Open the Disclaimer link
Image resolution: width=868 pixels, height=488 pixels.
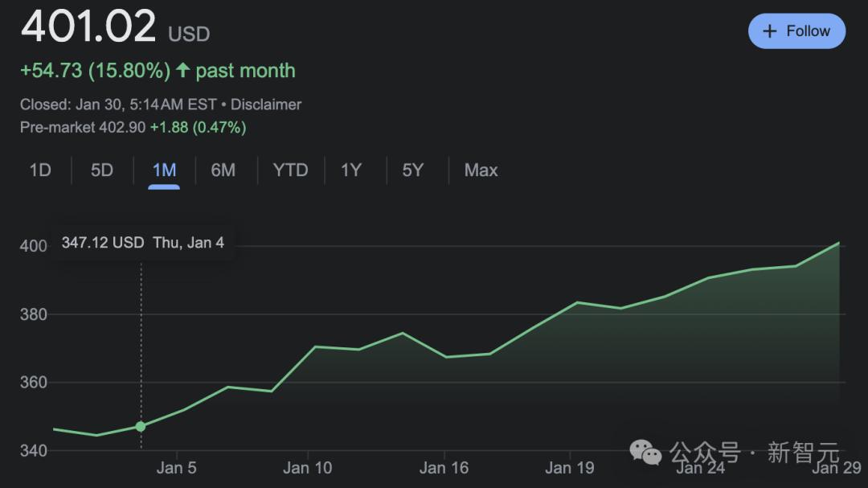click(266, 105)
